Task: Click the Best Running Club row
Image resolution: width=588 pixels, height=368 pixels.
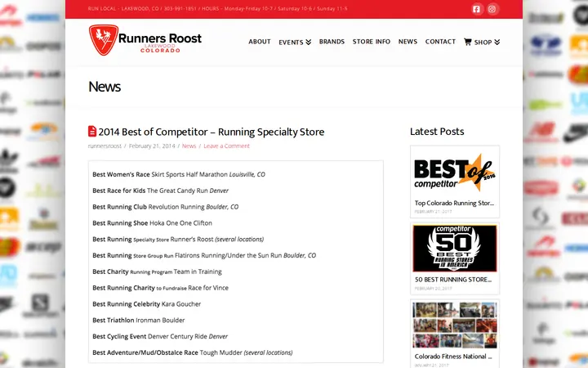Action: click(165, 207)
